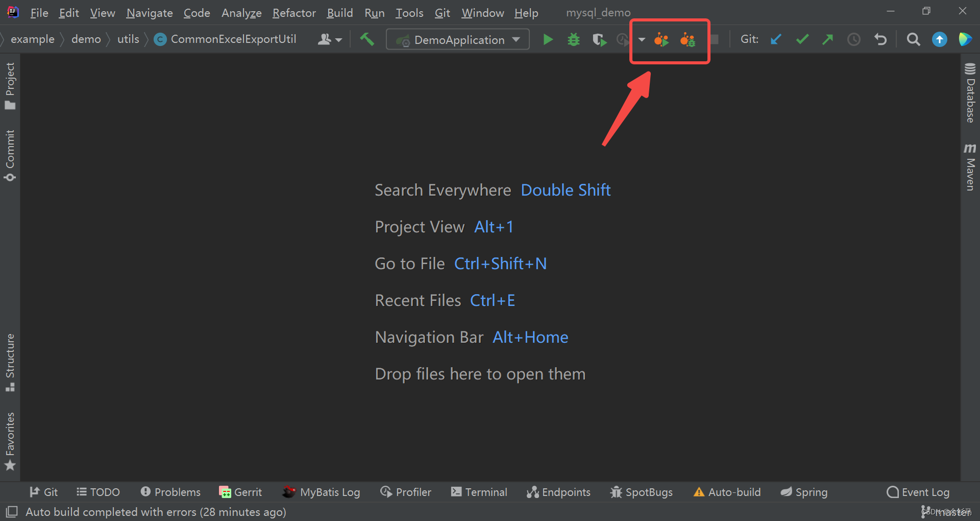Open the Git menu
Screen dimensions: 980x521
442,13
